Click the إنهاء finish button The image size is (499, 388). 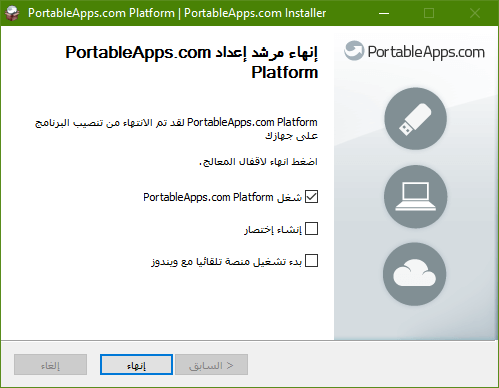click(x=136, y=365)
